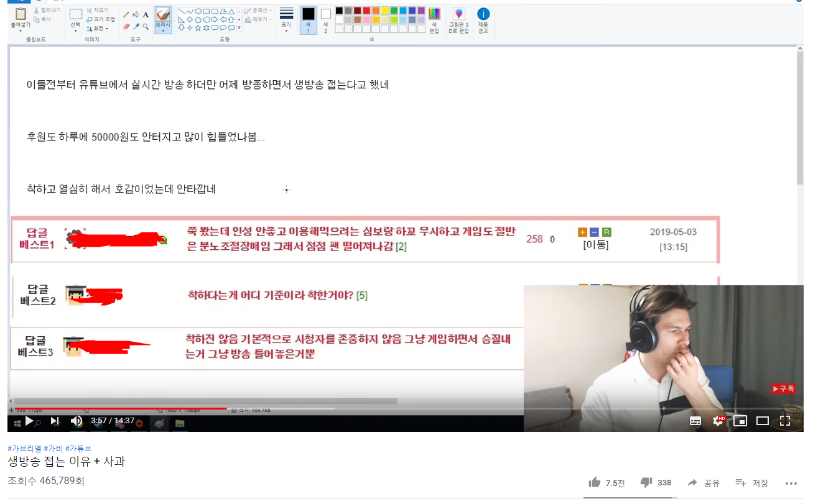The height and width of the screenshot is (504, 813).
Task: Click video title 생방송 접는 이유 + 사과
Action: [x=67, y=462]
